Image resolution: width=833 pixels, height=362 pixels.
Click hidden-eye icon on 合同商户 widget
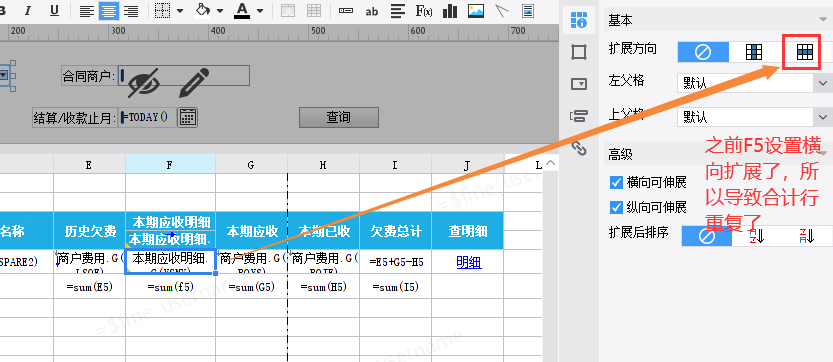tap(143, 83)
